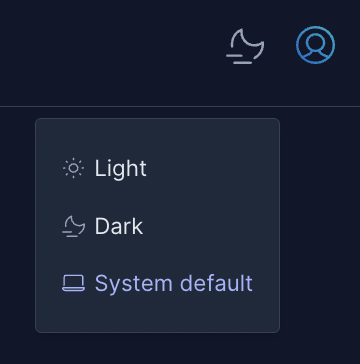The height and width of the screenshot is (364, 360).
Task: Collapse the theme dropdown via the header moon icon
Action: pyautogui.click(x=245, y=46)
